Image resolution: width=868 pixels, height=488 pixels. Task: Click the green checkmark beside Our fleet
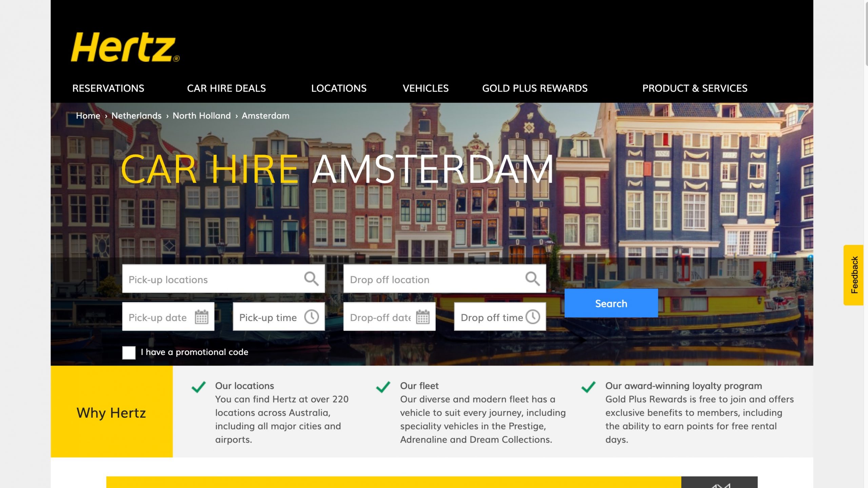(383, 387)
